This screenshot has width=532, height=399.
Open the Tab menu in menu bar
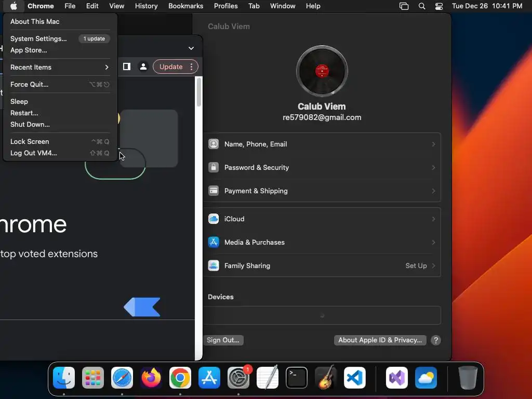pyautogui.click(x=254, y=6)
